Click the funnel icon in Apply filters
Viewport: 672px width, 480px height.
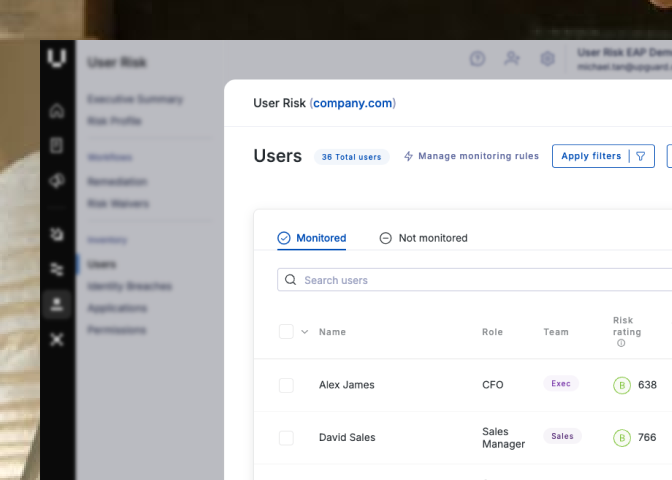coord(641,156)
